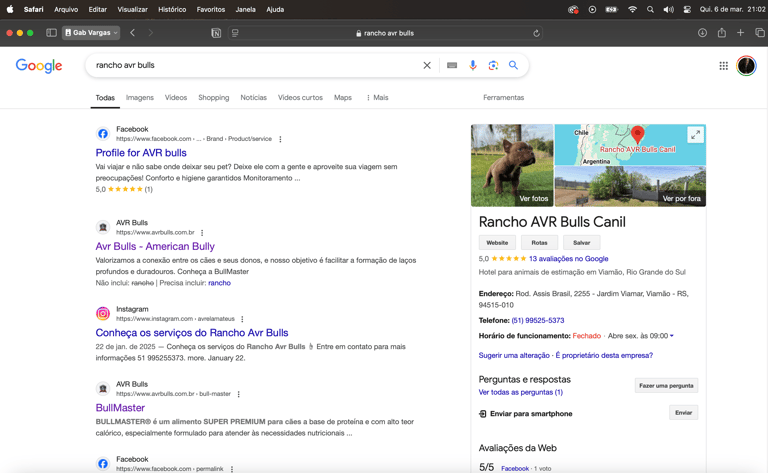The image size is (768, 473).
Task: Expand the opening hours dropdown arrow
Action: 672,336
